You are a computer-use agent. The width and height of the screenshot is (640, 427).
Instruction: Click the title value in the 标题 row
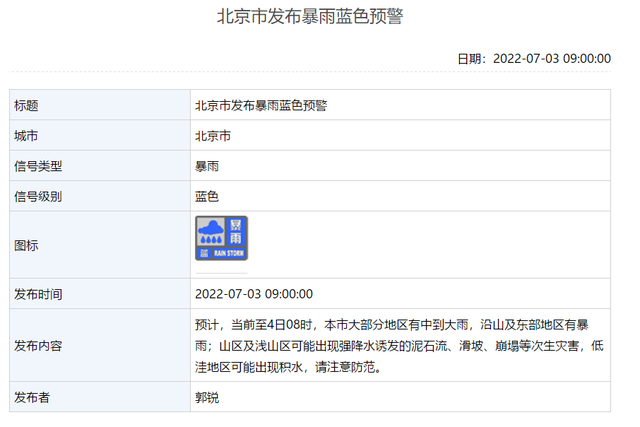point(261,106)
